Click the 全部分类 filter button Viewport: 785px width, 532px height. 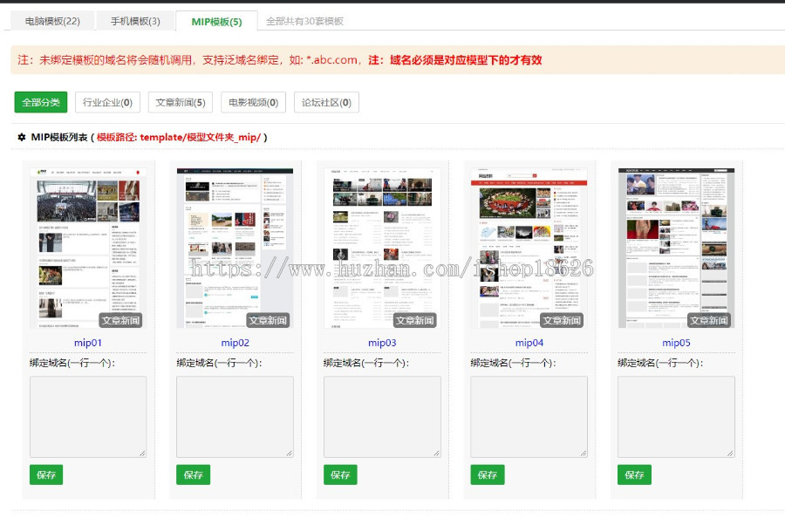point(41,103)
